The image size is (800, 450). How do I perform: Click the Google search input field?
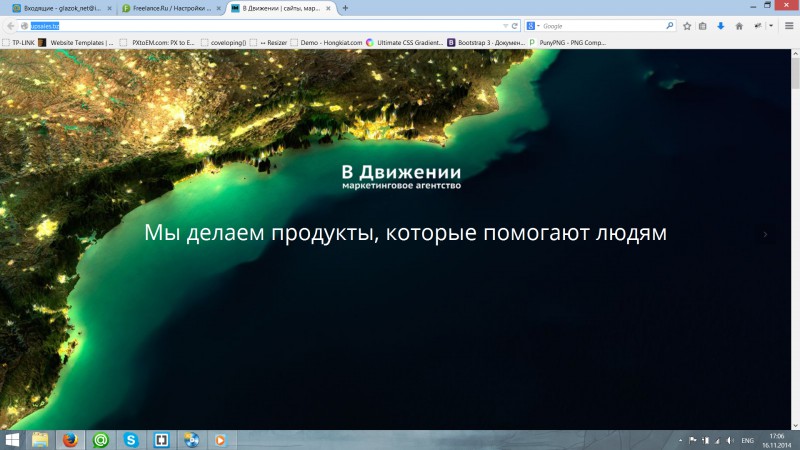602,26
